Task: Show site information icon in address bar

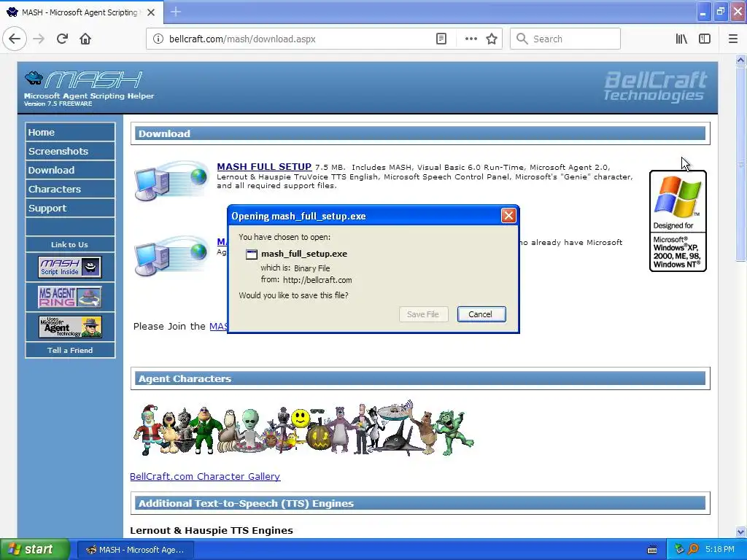Action: [158, 39]
